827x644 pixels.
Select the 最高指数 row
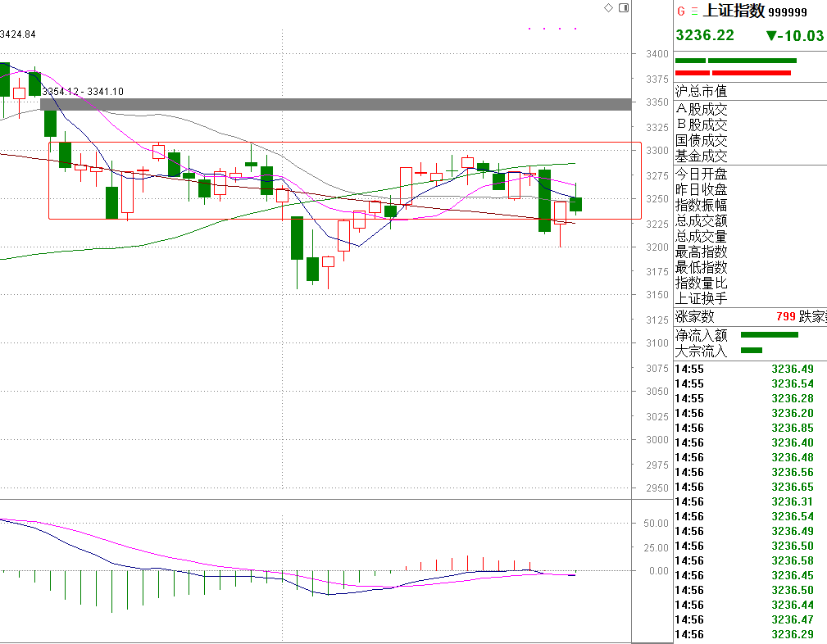[751, 252]
